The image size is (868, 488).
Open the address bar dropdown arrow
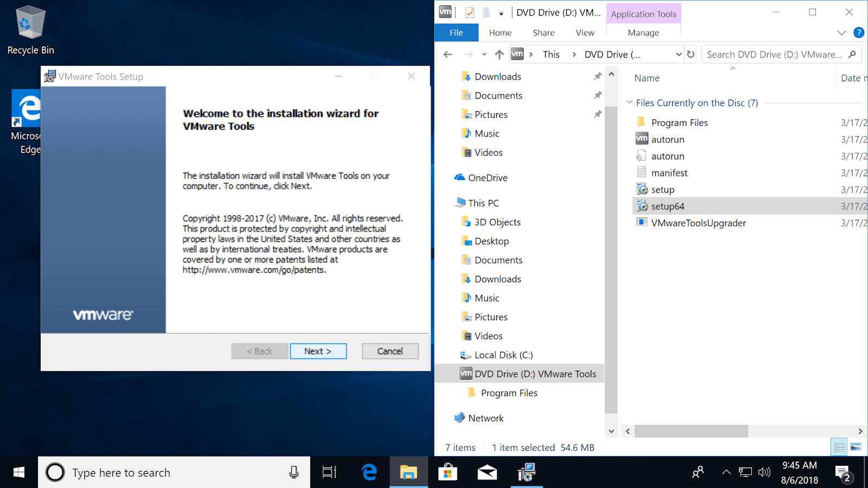click(x=679, y=54)
